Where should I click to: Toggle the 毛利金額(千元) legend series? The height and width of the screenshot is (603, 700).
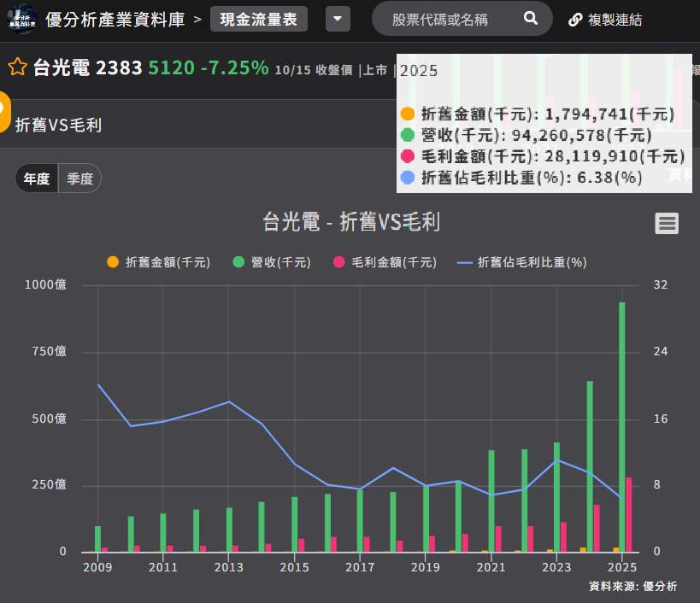[x=385, y=262]
